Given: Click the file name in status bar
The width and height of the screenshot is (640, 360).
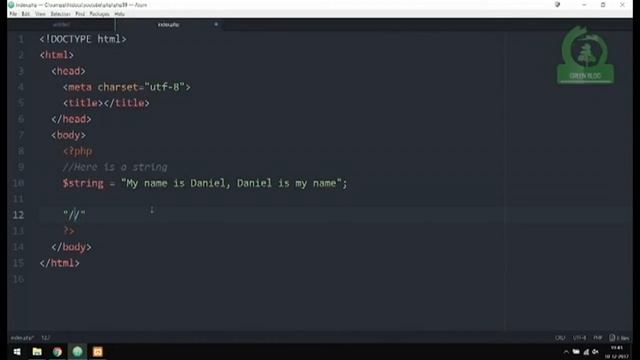Looking at the screenshot, I should pos(22,338).
